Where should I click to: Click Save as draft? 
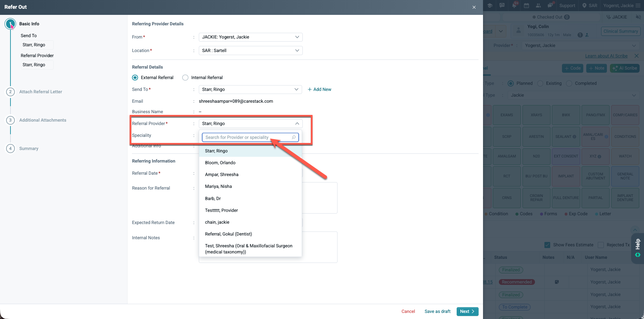pos(437,311)
